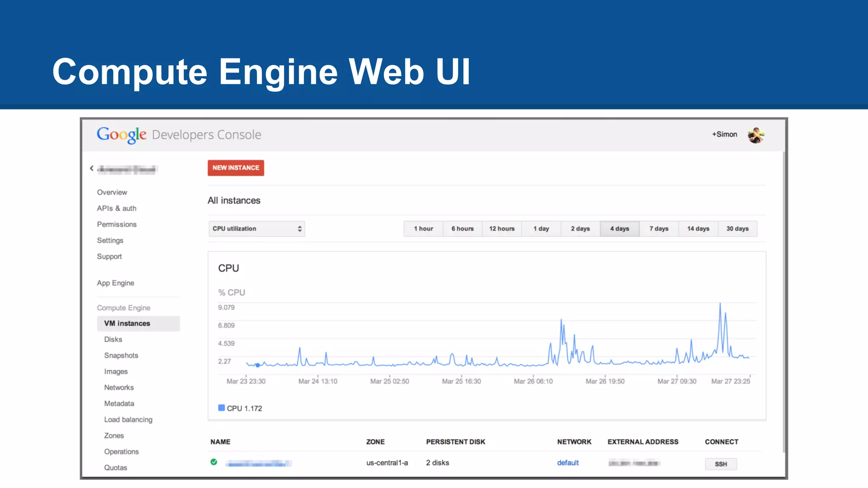Click the page's vertical scrollbar
868x488 pixels.
784,302
